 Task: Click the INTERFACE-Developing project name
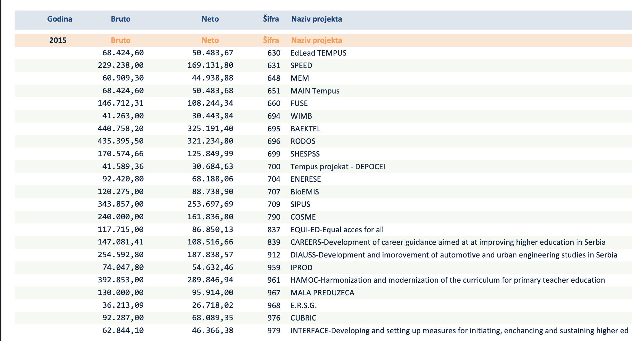point(459,331)
